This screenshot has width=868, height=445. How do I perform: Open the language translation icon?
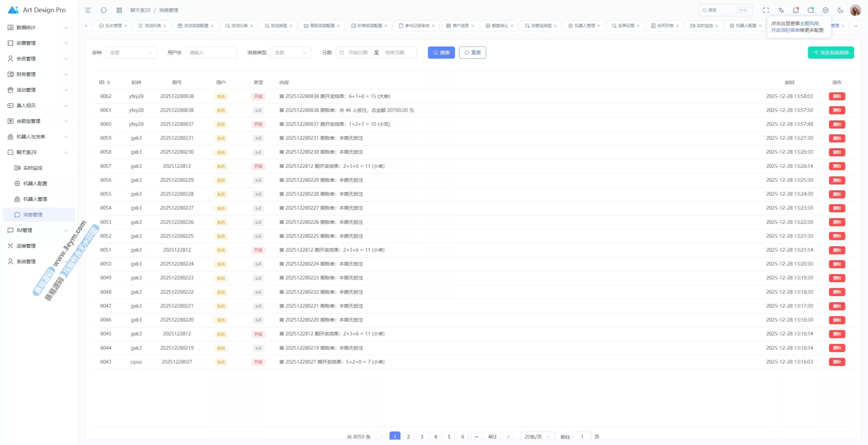(781, 10)
